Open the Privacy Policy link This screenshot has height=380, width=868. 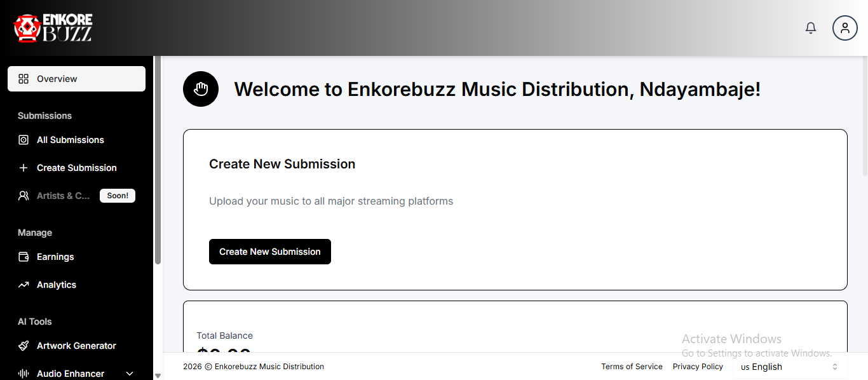(x=697, y=367)
